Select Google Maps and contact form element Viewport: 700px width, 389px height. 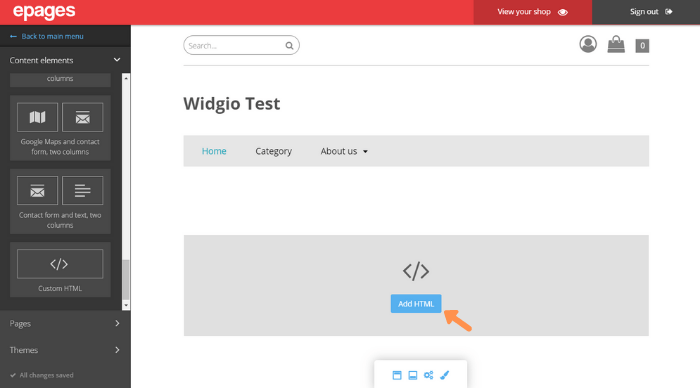[x=60, y=128]
